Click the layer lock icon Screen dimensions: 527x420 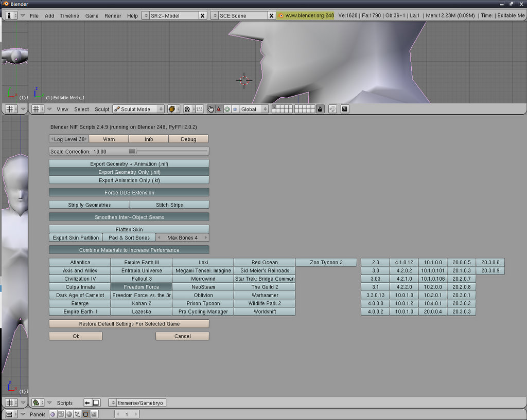pos(320,109)
